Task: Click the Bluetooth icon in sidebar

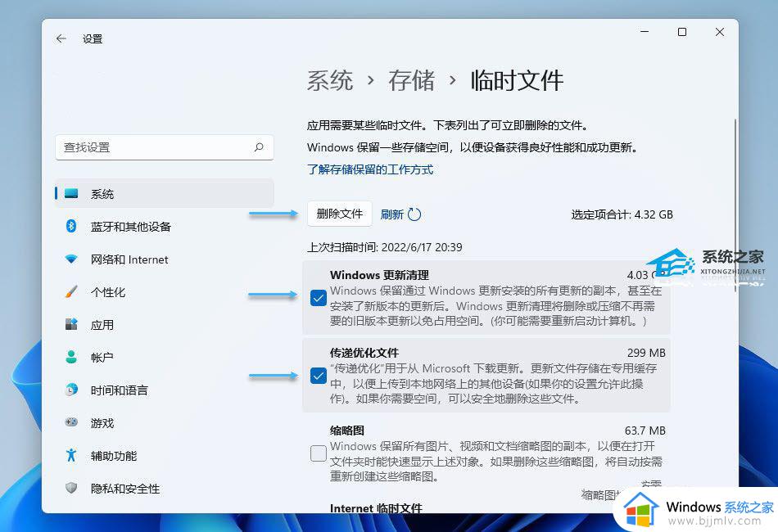Action: [71, 226]
